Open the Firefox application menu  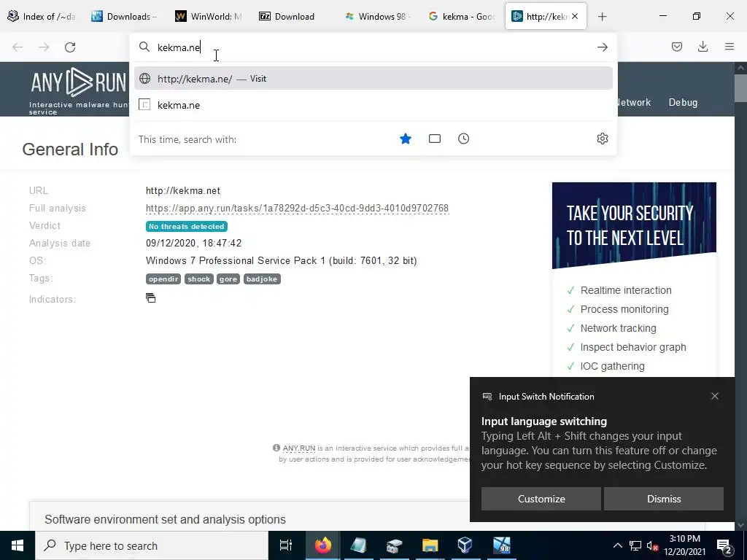(729, 47)
